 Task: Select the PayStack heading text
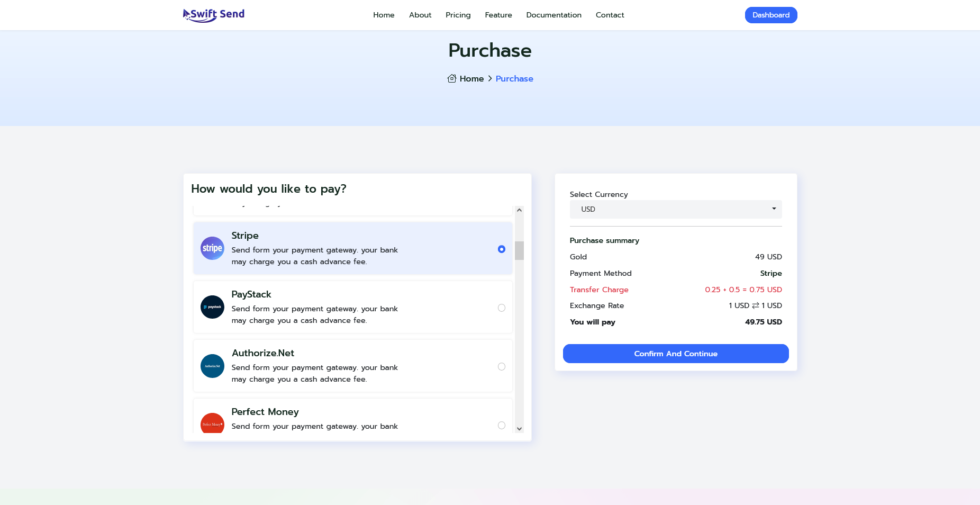tap(251, 294)
